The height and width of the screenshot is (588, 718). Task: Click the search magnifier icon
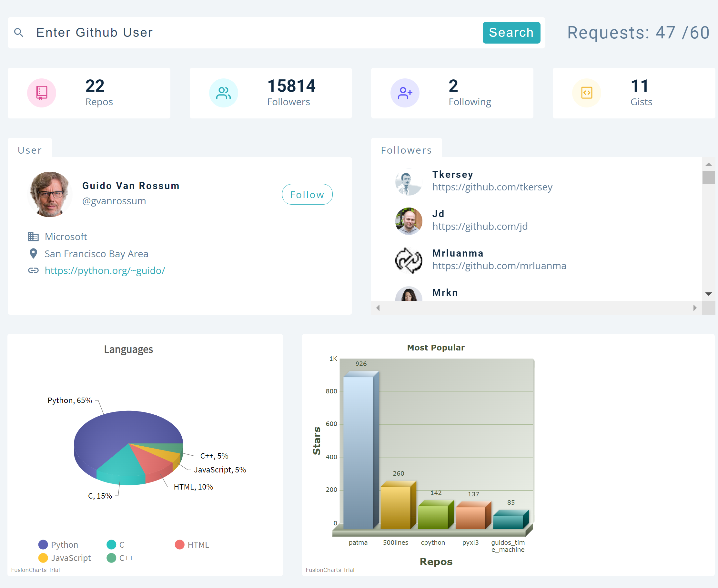pyautogui.click(x=19, y=33)
